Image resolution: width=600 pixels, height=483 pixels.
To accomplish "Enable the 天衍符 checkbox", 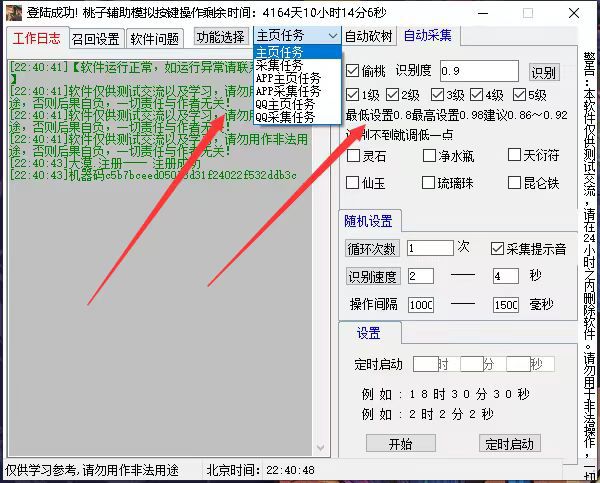I will [514, 155].
